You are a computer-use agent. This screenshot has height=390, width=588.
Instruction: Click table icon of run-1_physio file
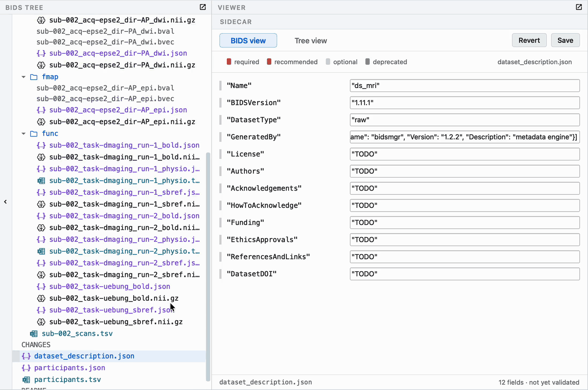coord(41,181)
